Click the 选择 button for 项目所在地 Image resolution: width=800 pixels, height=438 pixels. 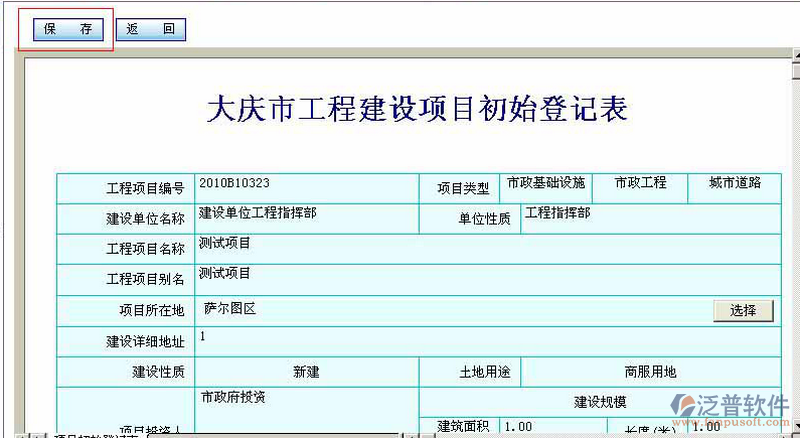pos(743,310)
